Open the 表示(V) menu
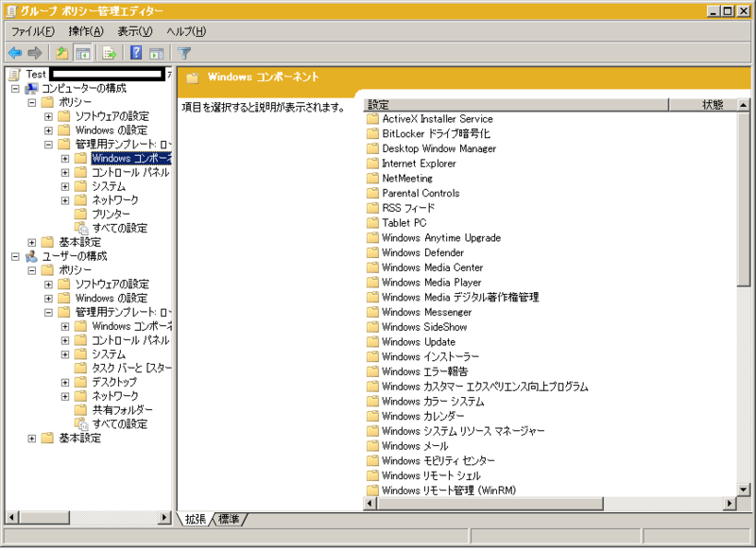 (x=135, y=31)
